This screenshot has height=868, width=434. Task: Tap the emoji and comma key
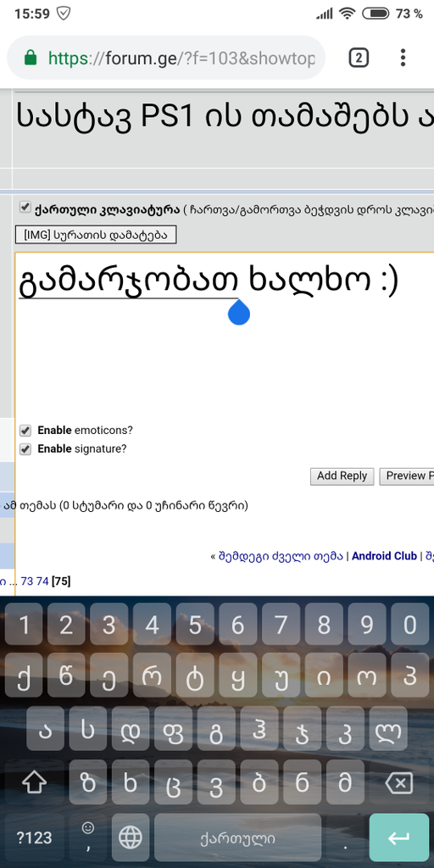(88, 837)
